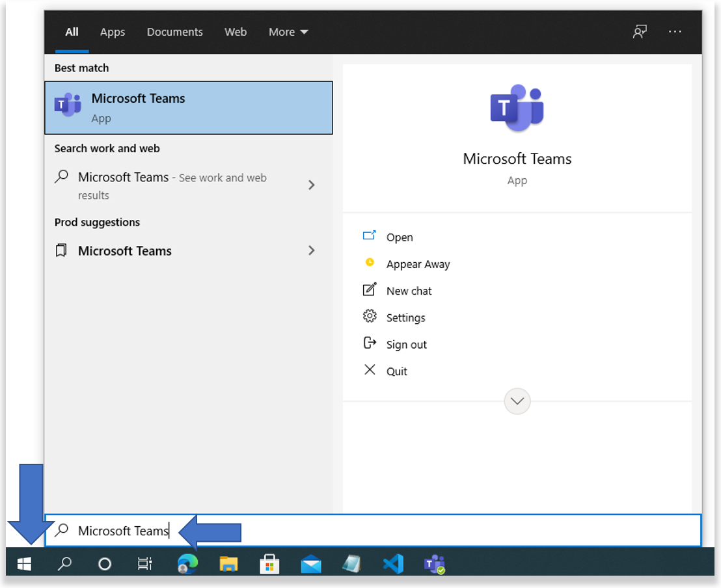This screenshot has height=588, width=721.
Task: Switch to the Documents tab
Action: 174,32
